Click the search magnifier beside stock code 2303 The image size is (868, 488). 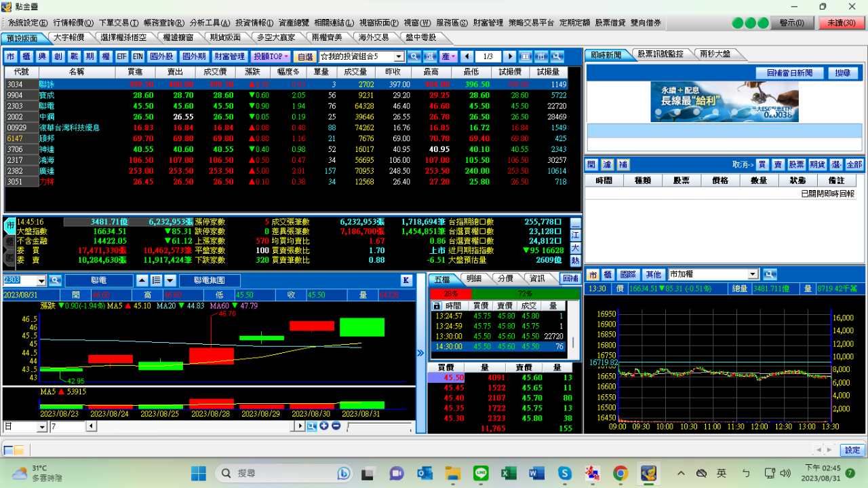click(55, 280)
